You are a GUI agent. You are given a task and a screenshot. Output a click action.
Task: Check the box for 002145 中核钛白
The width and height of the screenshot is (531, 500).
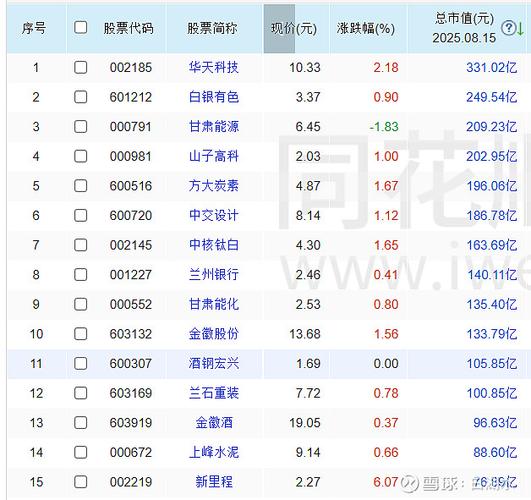point(81,245)
